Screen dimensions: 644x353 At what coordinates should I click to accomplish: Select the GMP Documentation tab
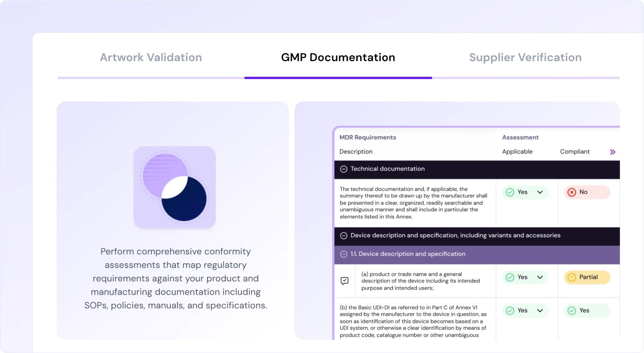point(338,57)
